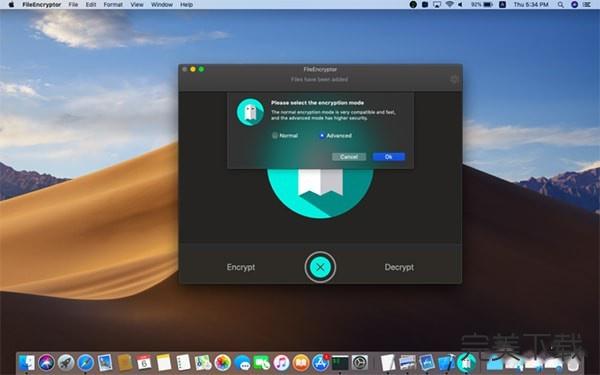The image size is (600, 375).
Task: Open iTunes from the Dock
Action: click(x=281, y=362)
